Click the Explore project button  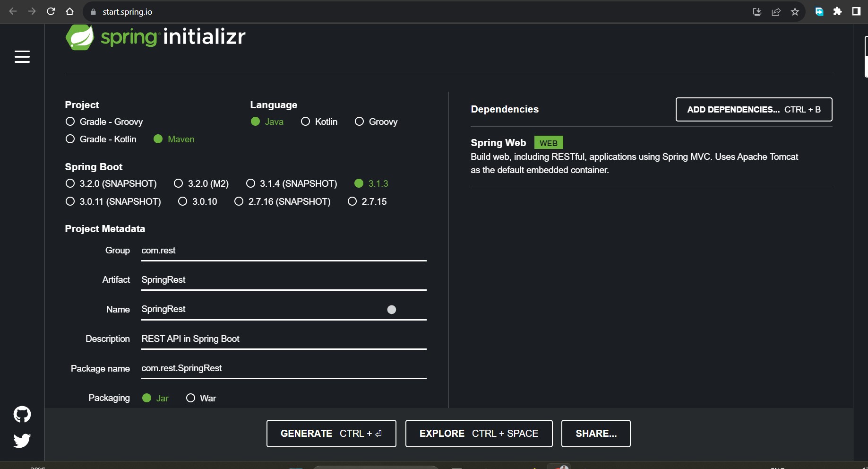[x=479, y=434]
